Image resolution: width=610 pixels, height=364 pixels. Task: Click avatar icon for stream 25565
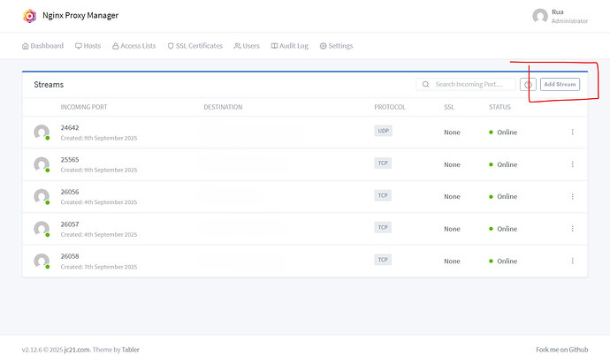click(41, 164)
